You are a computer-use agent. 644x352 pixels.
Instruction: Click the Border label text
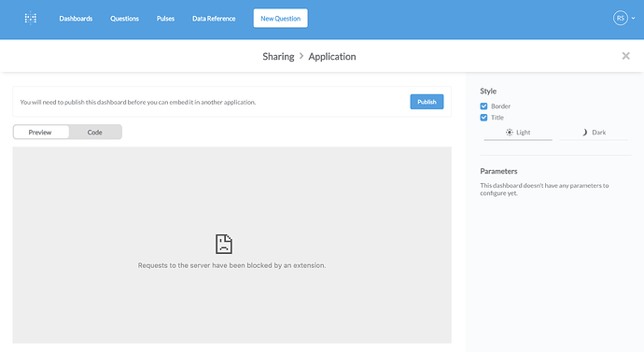pyautogui.click(x=500, y=106)
